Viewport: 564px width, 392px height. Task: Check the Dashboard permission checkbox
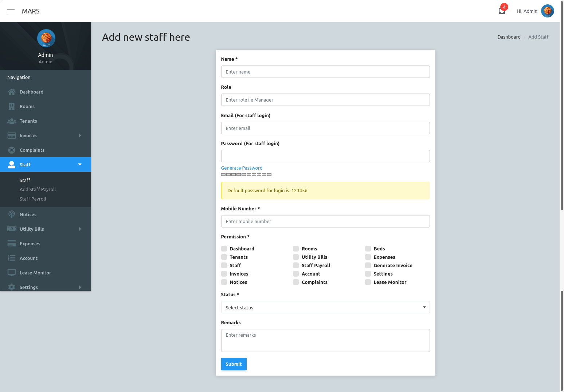[x=224, y=249]
